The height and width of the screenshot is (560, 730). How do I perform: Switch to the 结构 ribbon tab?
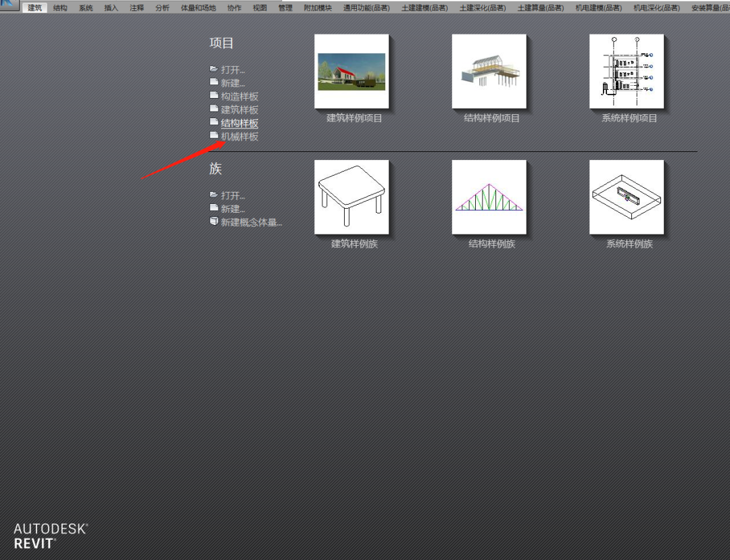click(x=60, y=8)
